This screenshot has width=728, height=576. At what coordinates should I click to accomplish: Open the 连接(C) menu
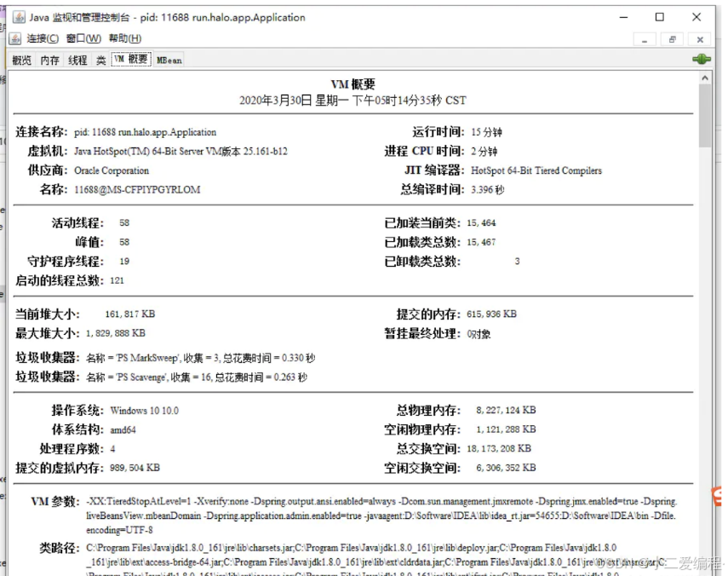point(43,38)
